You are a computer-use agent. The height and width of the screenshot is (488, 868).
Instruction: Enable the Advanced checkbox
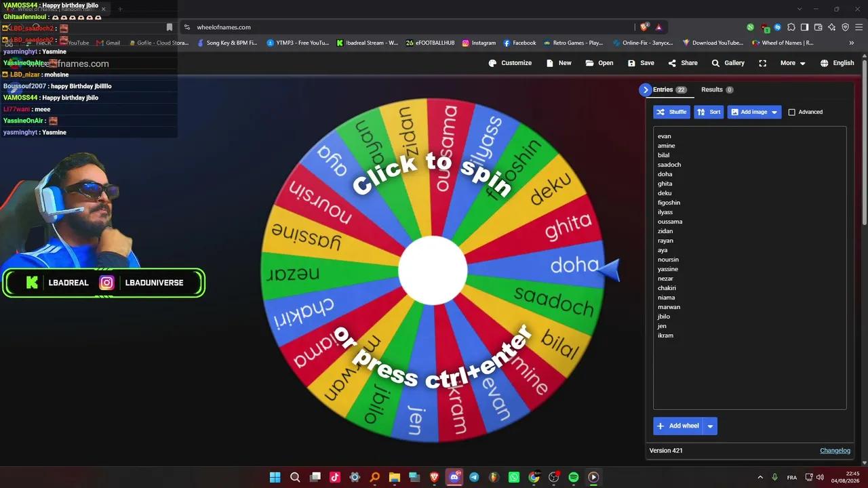pyautogui.click(x=791, y=112)
